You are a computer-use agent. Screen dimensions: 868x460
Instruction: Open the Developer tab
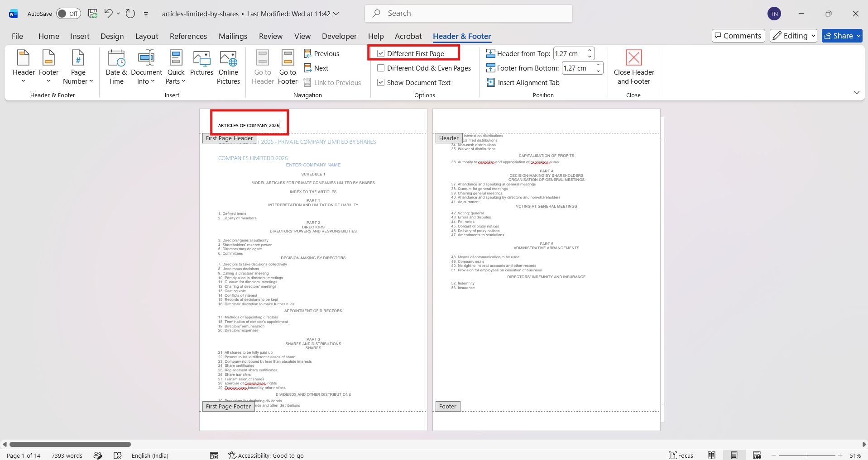pyautogui.click(x=339, y=36)
